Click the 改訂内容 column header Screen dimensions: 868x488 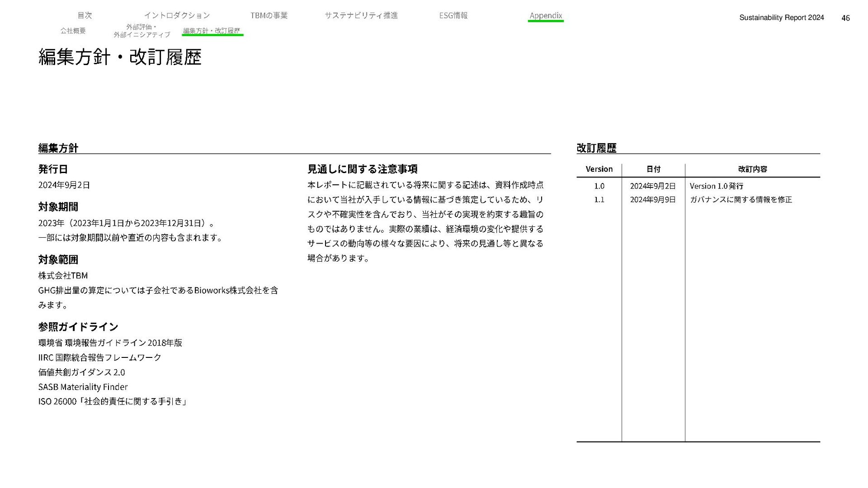752,169
